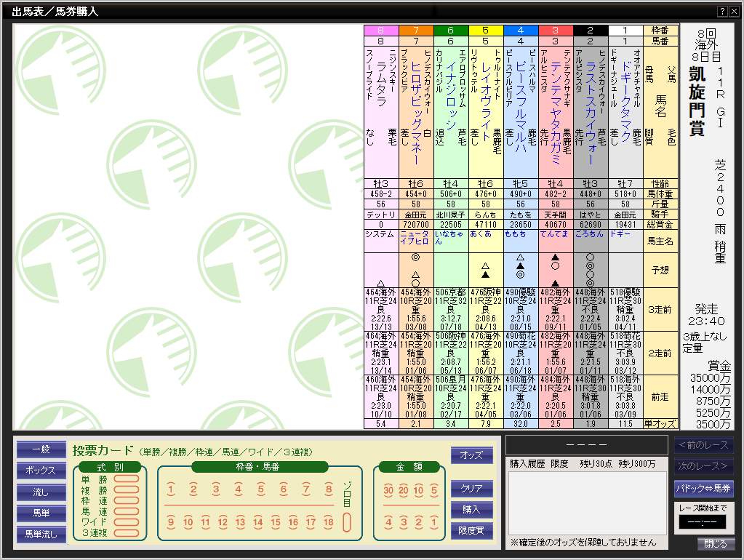Switch to 馬単流し betting mode
Screen dimensions: 744x560
click(41, 535)
